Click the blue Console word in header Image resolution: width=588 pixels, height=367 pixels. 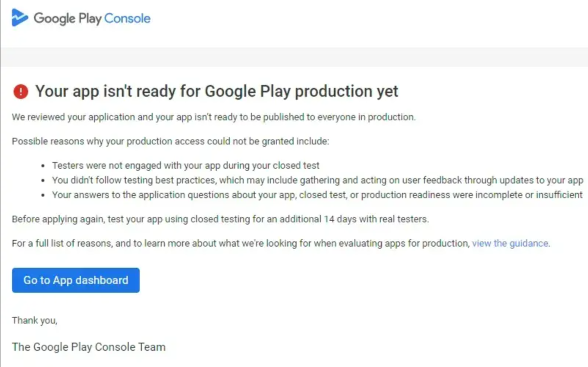(x=127, y=19)
